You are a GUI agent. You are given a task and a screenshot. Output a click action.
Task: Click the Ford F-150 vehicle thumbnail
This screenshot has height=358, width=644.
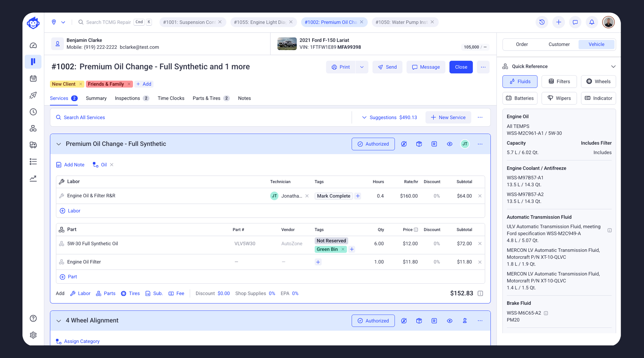[x=287, y=44]
